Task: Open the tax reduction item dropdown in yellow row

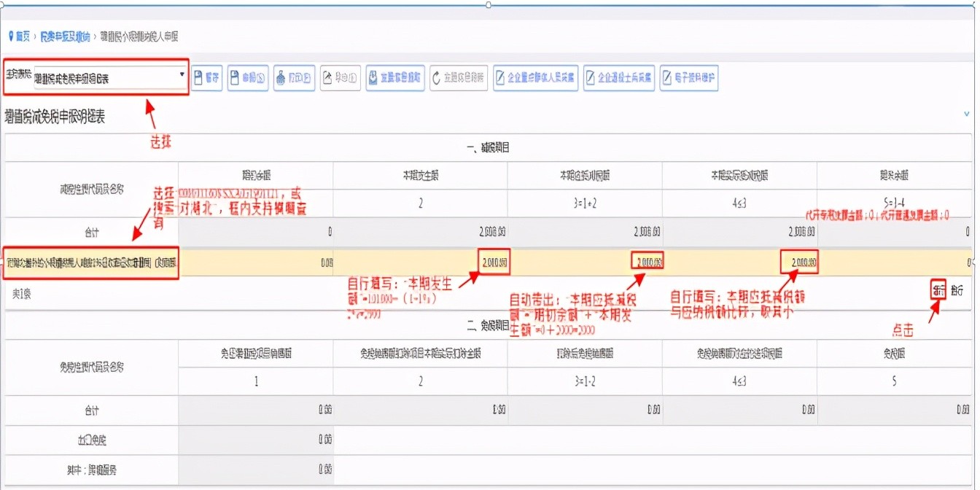Action: tap(91, 262)
